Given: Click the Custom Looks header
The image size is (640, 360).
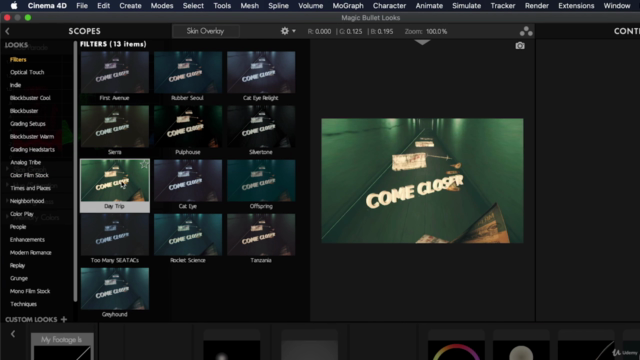Looking at the screenshot, I should coord(31,320).
